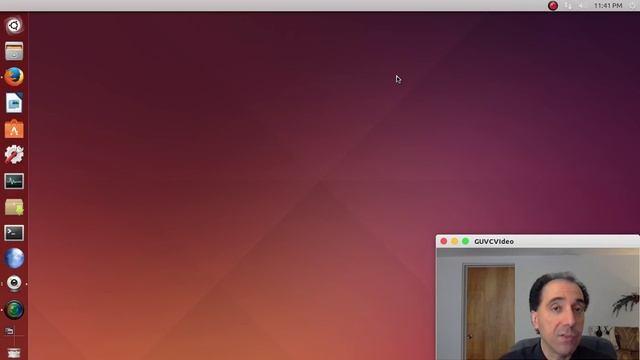Click the GUVCVideo window title bar

pos(538,241)
